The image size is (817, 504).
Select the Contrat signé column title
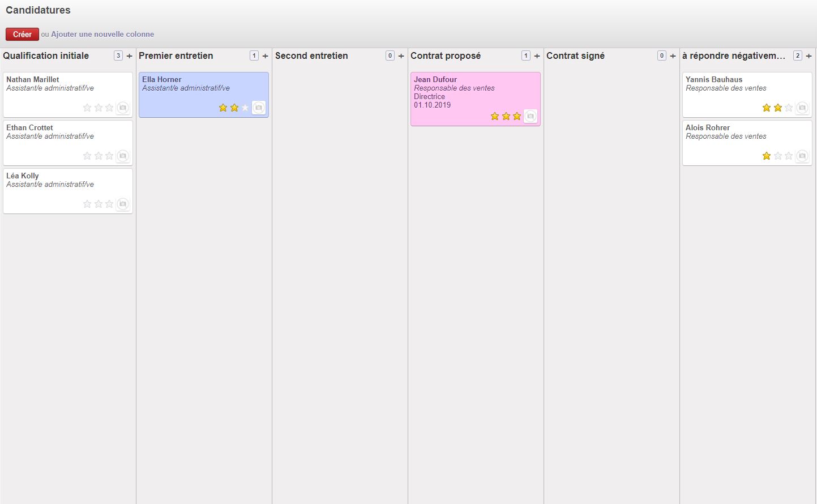pos(575,55)
